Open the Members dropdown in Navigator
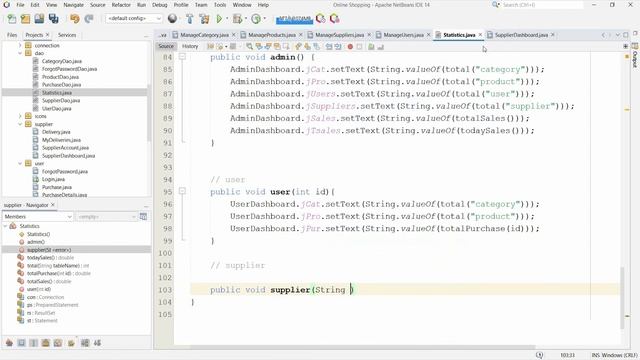 coord(38,216)
